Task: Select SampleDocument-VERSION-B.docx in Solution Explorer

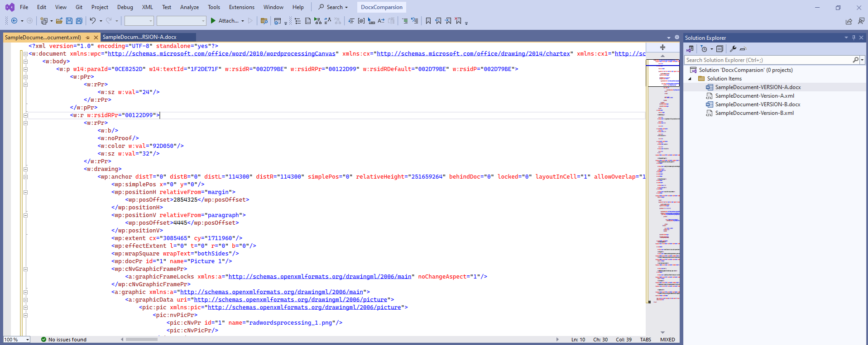Action: coord(758,104)
